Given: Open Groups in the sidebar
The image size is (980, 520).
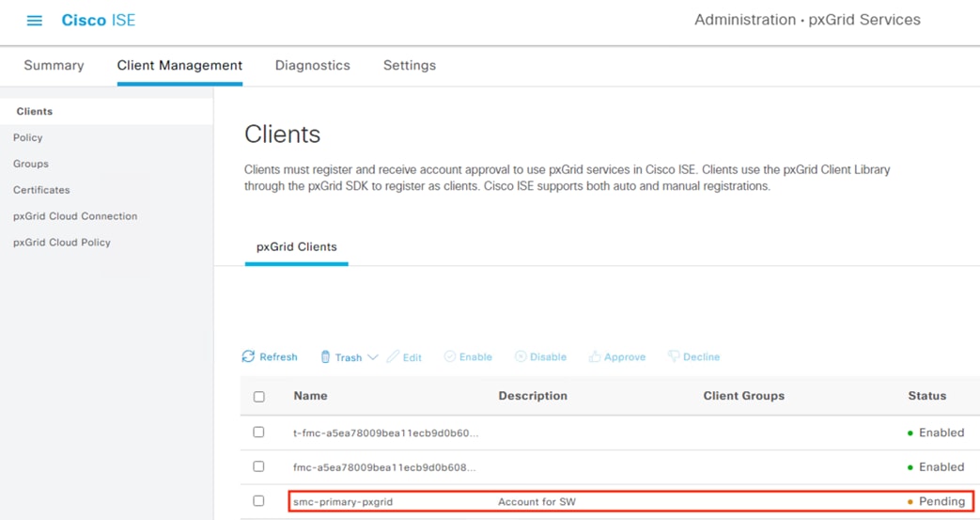Looking at the screenshot, I should [x=31, y=164].
